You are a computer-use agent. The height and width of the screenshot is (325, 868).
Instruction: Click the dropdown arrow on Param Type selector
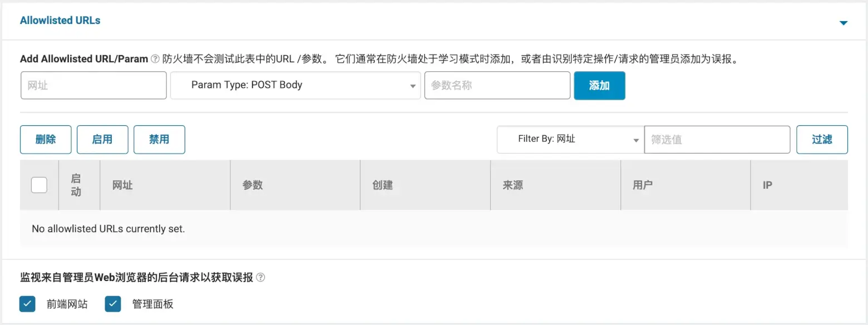(x=412, y=85)
